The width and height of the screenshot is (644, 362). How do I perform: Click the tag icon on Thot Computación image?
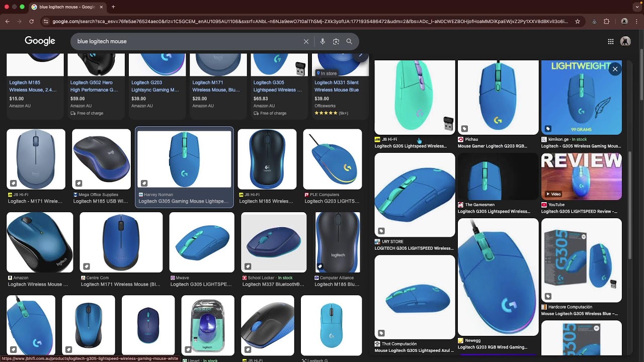coord(381,333)
